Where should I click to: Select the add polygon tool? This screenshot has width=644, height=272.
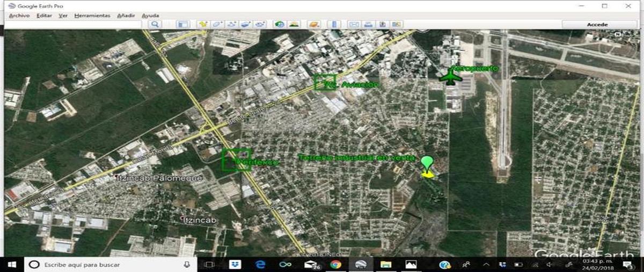(x=217, y=24)
